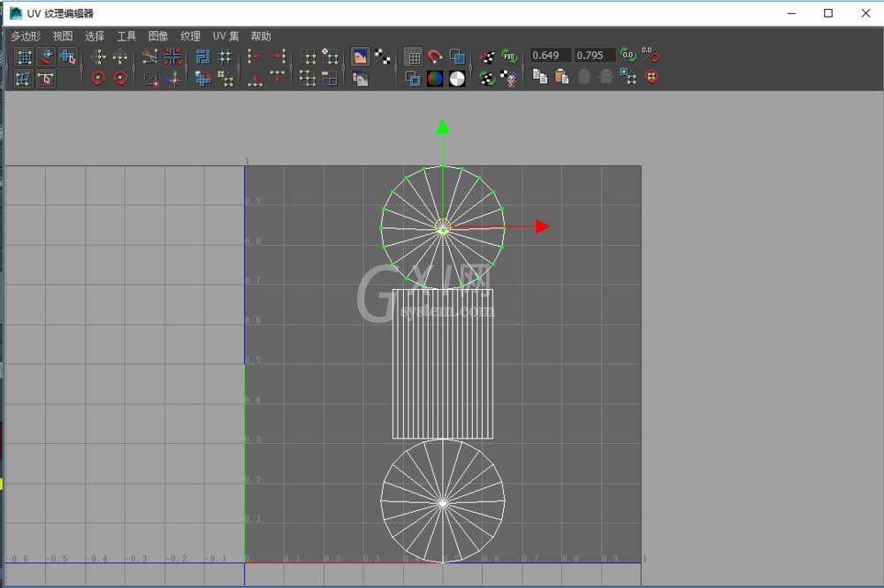This screenshot has width=884, height=588.
Task: Click the blue shell with red cursor tool
Action: (68, 57)
